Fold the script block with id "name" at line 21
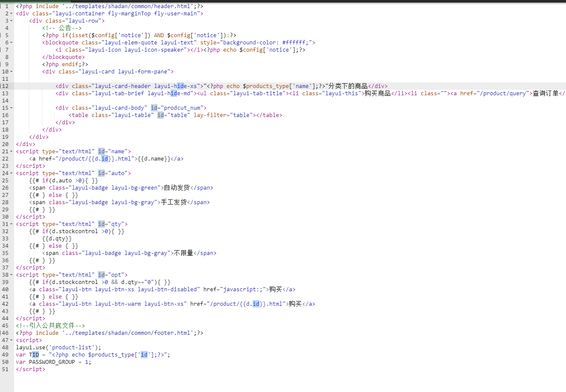 [12, 152]
